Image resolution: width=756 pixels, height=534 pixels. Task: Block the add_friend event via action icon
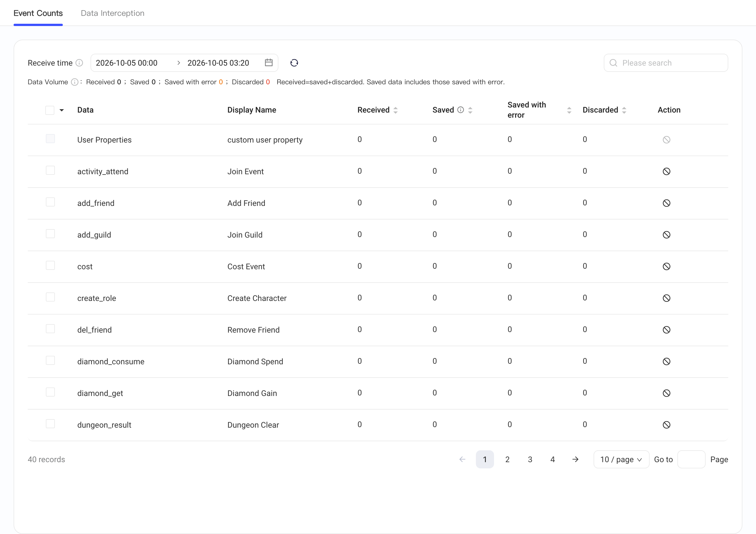[666, 203]
